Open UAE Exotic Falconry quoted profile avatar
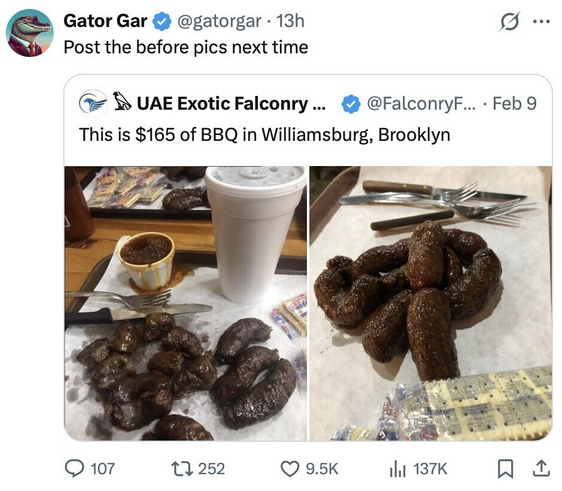Viewport: 562px width, 491px height. point(93,104)
